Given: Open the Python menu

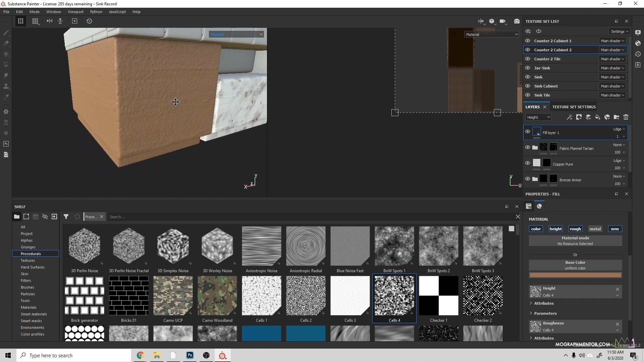Looking at the screenshot, I should (x=96, y=11).
